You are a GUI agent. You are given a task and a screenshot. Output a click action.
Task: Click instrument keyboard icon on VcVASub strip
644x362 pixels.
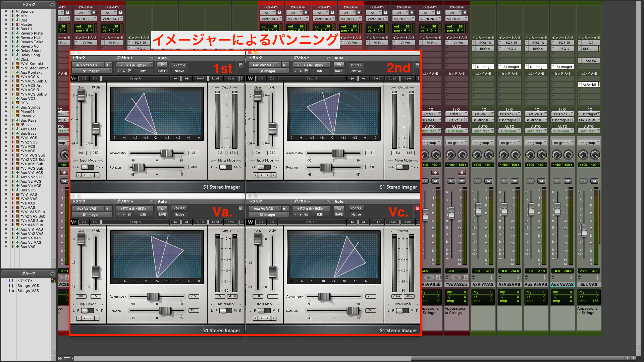[x=465, y=278]
